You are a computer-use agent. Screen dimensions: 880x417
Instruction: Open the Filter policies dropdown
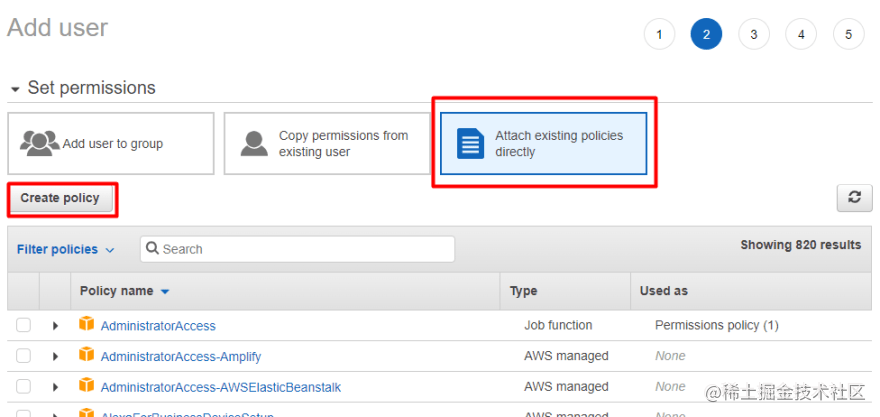coord(65,249)
